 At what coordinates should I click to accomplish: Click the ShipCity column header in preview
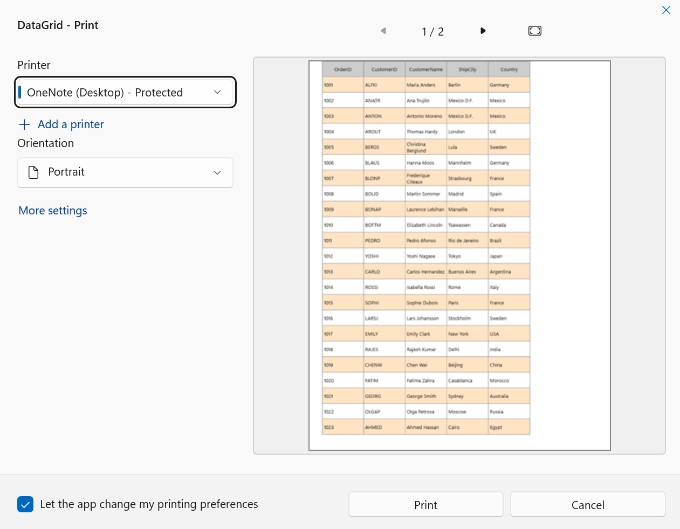pyautogui.click(x=468, y=69)
